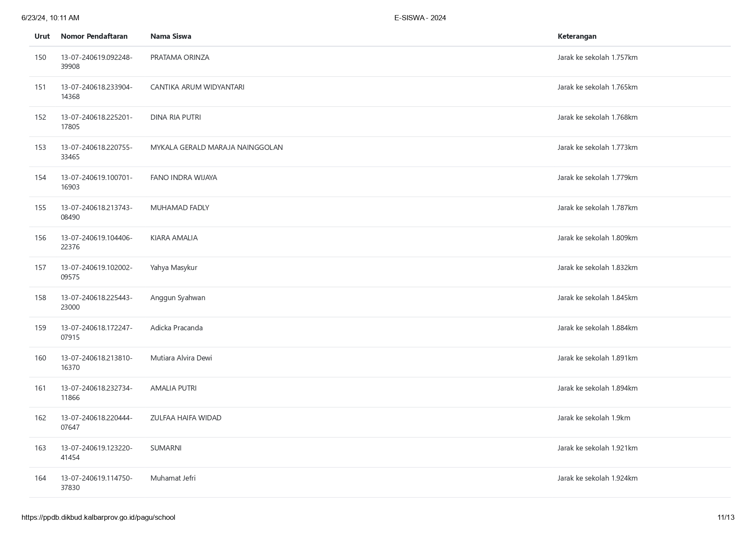Click registration number 13-07-240618.233904-14368
756x534 pixels.
[97, 92]
